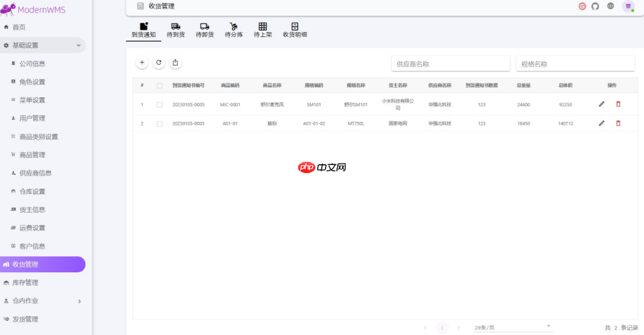The image size is (644, 335).
Task: Click the cell A01-01-02
Action: pyautogui.click(x=314, y=124)
